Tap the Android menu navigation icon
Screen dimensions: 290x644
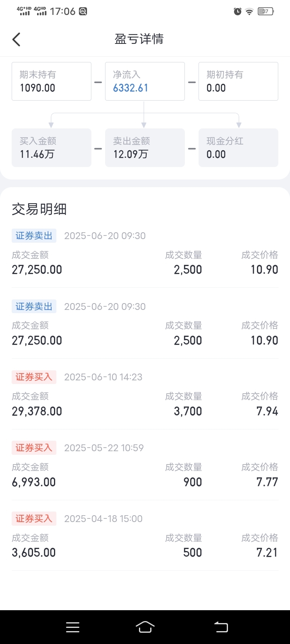[72, 627]
